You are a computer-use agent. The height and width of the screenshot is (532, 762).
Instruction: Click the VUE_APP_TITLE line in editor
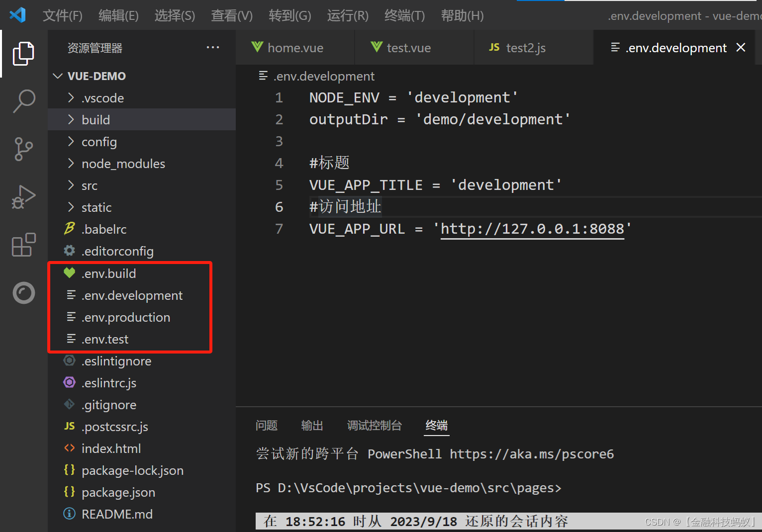point(435,185)
